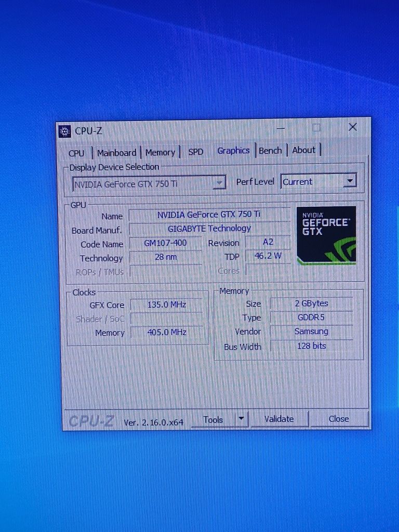Click the Validate button
The image size is (399, 532).
click(279, 419)
